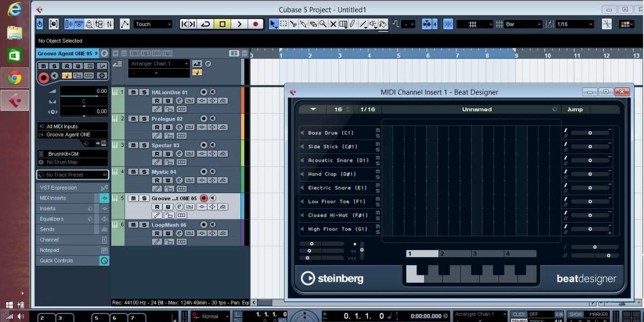Screen dimensions: 644x322
Task: Click the No Track Preset field
Action: pos(69,175)
